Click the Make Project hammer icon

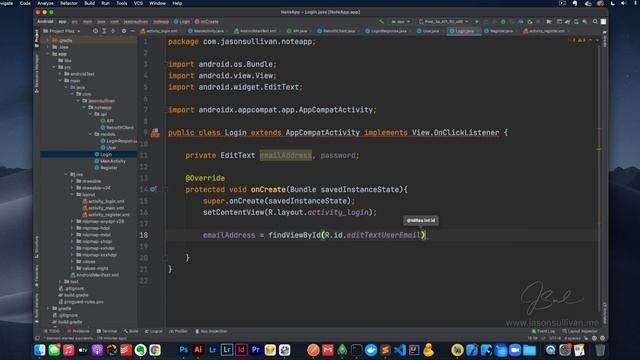point(382,22)
